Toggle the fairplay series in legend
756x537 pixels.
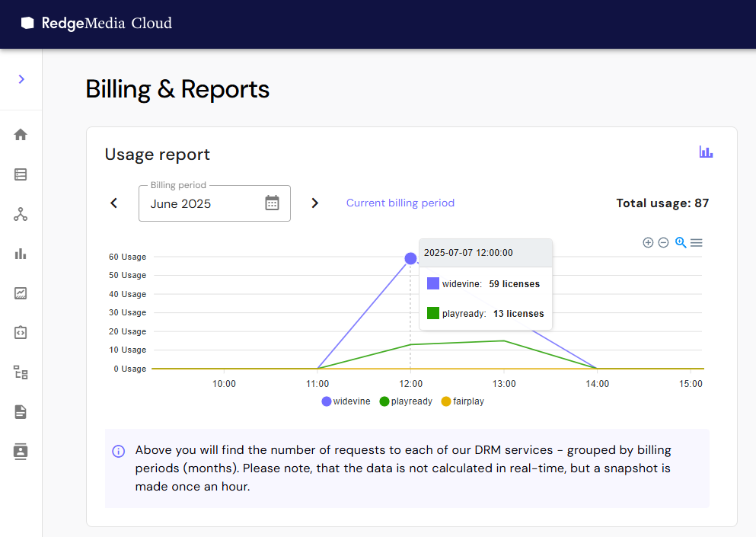pyautogui.click(x=462, y=401)
